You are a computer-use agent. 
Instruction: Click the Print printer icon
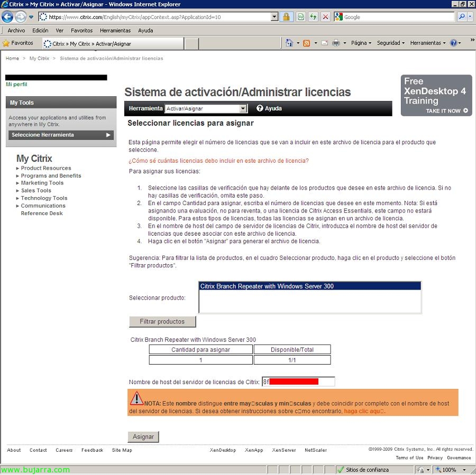click(336, 43)
